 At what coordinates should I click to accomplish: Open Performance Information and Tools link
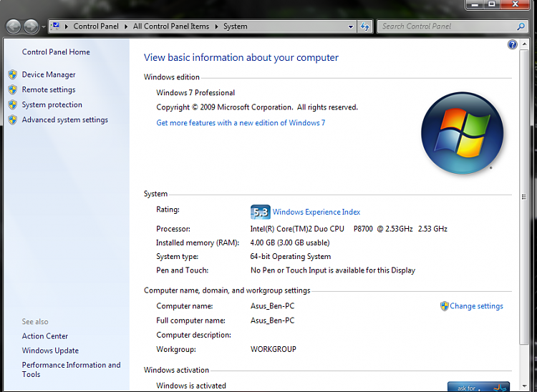click(x=71, y=370)
